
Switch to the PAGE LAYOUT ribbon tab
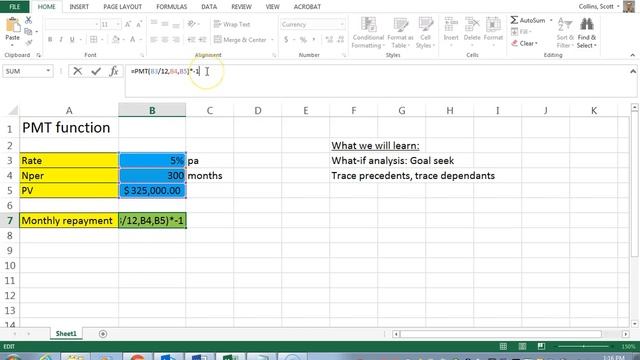(x=122, y=7)
